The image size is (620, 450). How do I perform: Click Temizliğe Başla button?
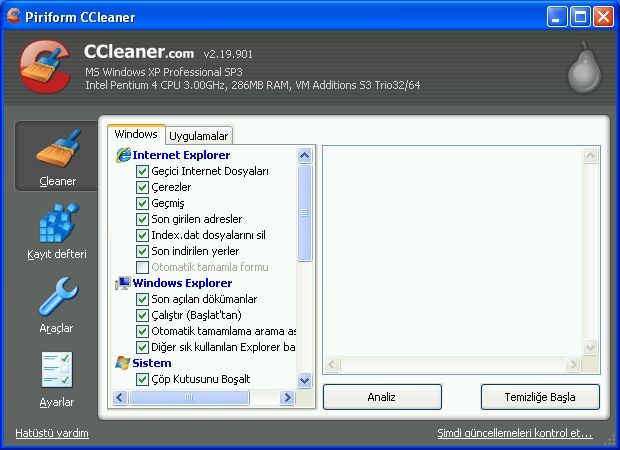[x=540, y=397]
